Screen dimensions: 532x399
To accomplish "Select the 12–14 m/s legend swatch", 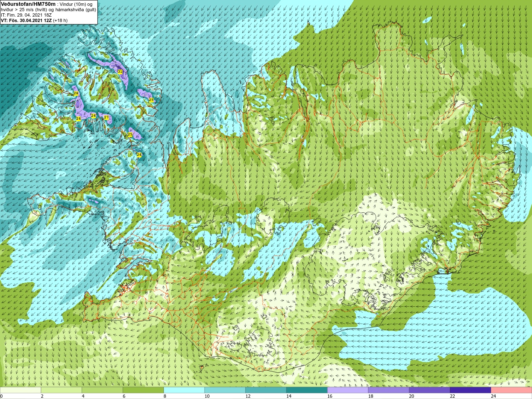I will 266,390.
